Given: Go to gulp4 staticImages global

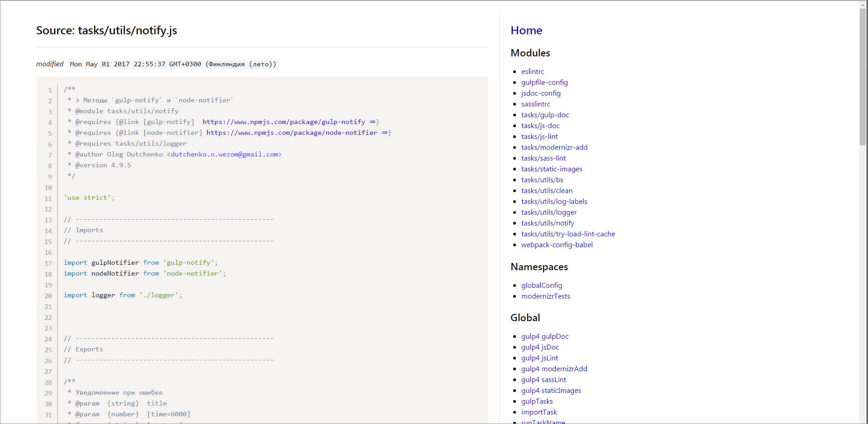Looking at the screenshot, I should tap(551, 390).
